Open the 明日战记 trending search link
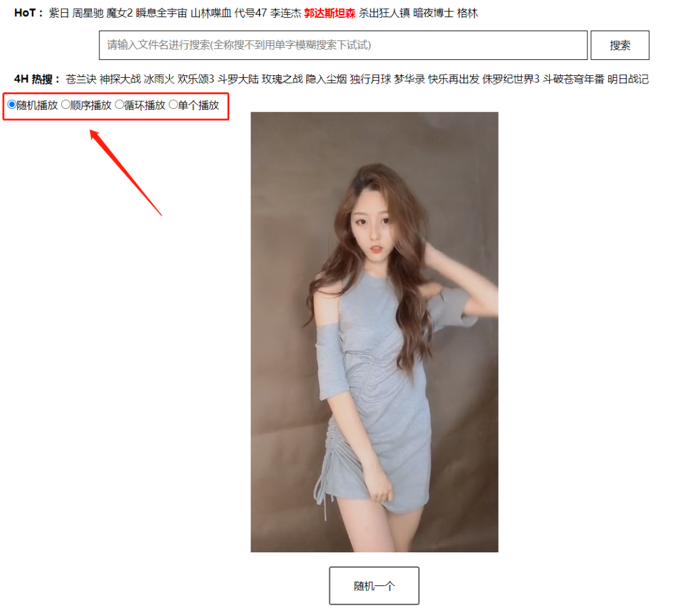688x616 pixels. tap(628, 79)
